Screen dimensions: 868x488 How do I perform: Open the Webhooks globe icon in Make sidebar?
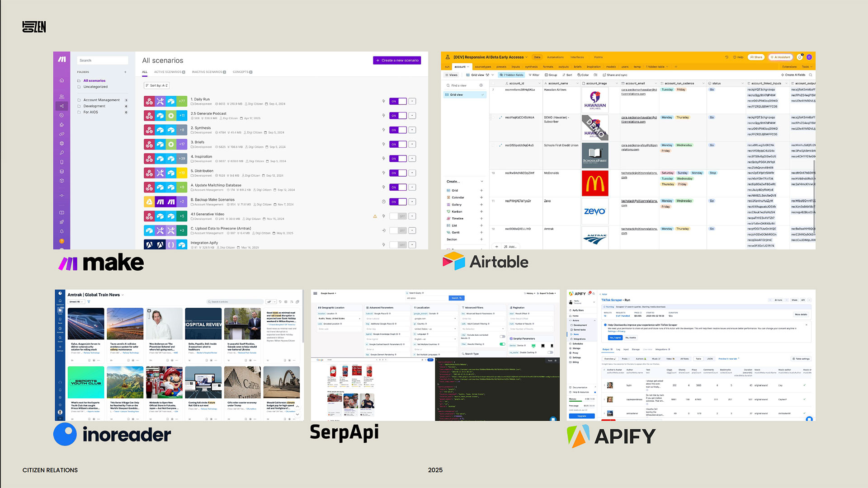[61, 143]
